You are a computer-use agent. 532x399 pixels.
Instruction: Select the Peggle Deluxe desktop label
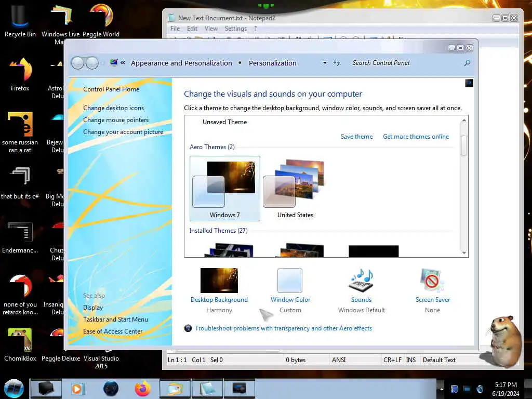tap(61, 358)
